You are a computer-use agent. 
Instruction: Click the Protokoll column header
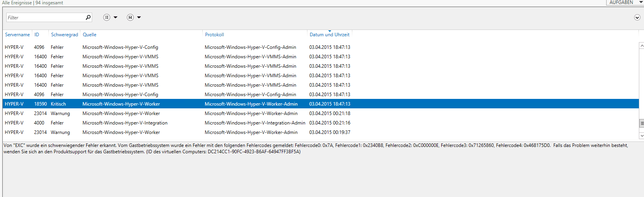click(x=215, y=35)
